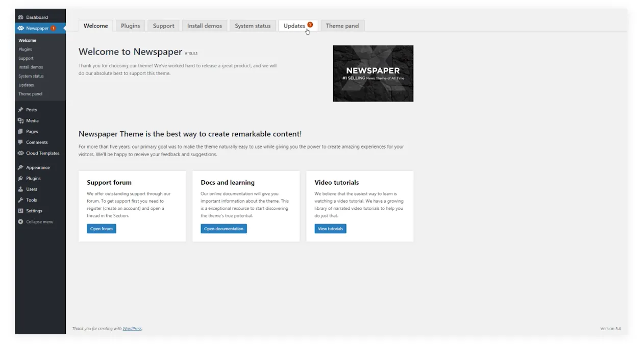Click the Pages icon in the sidebar
Image resolution: width=644 pixels, height=346 pixels.
(20, 131)
